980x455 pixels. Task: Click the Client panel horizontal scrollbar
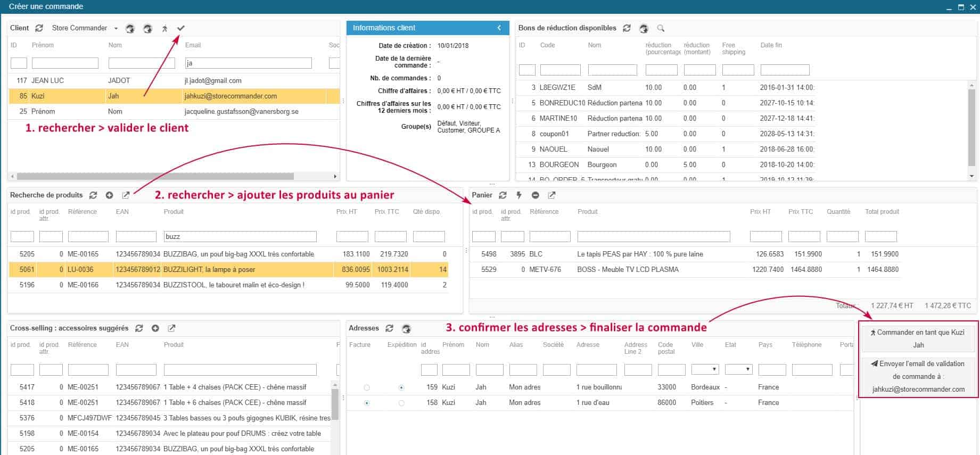point(154,176)
